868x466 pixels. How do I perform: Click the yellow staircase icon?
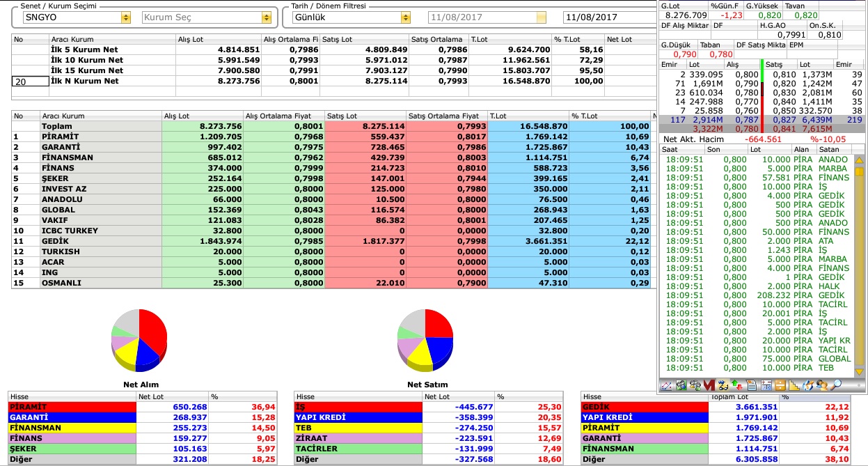coord(794,385)
